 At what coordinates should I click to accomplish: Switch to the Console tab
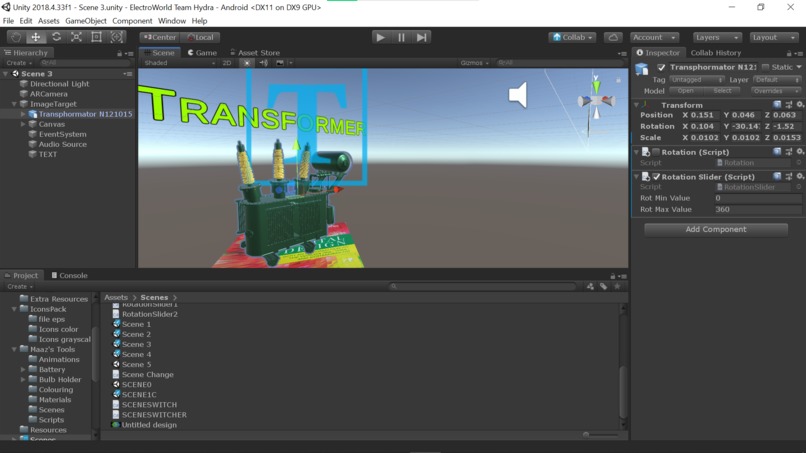click(69, 276)
